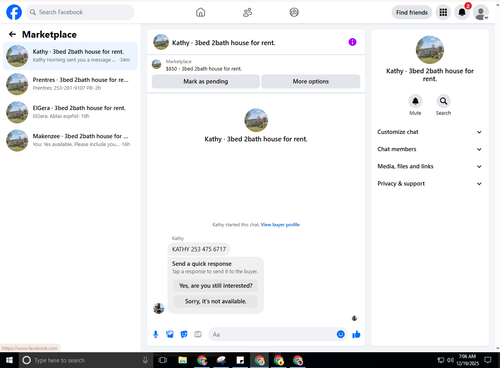500x368 pixels.
Task: Click the chat header house avatar
Action: (x=161, y=42)
